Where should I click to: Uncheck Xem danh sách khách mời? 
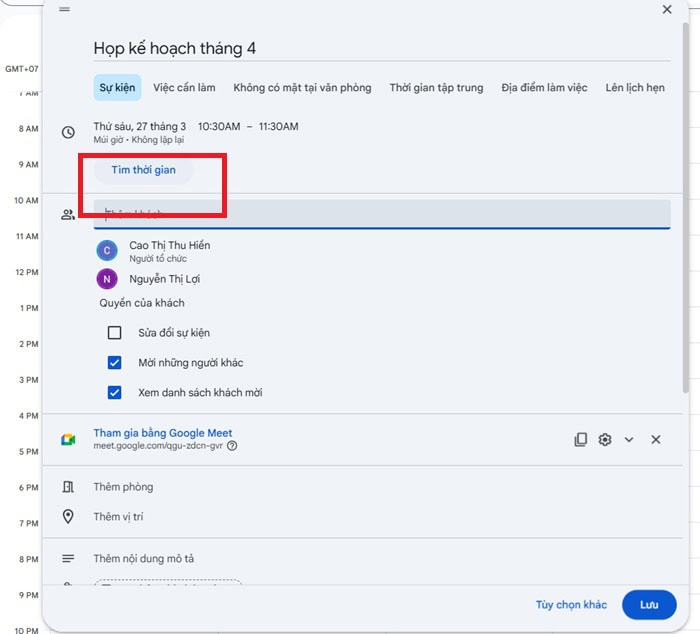tap(115, 393)
